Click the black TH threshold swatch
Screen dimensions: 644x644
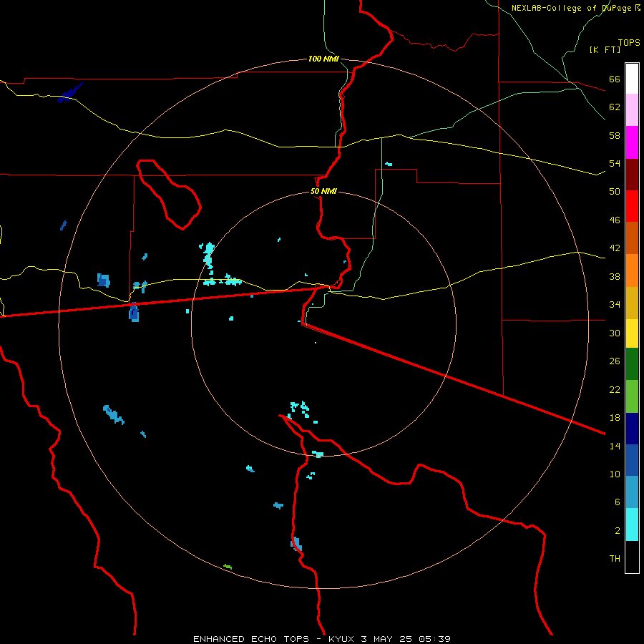(x=632, y=557)
